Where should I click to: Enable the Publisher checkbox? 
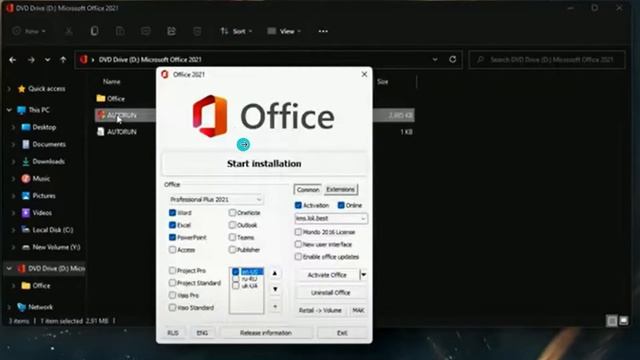click(232, 249)
